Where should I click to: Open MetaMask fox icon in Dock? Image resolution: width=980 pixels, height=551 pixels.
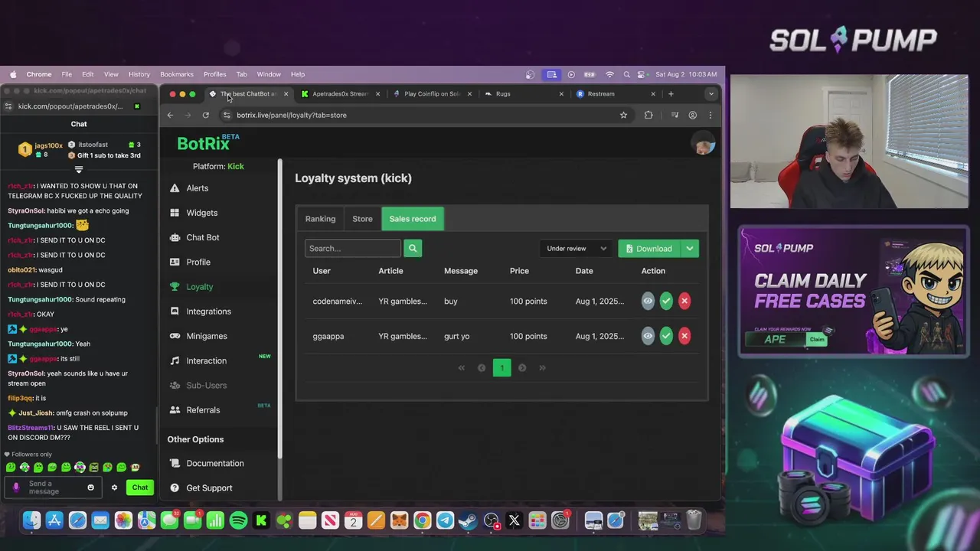[399, 521]
